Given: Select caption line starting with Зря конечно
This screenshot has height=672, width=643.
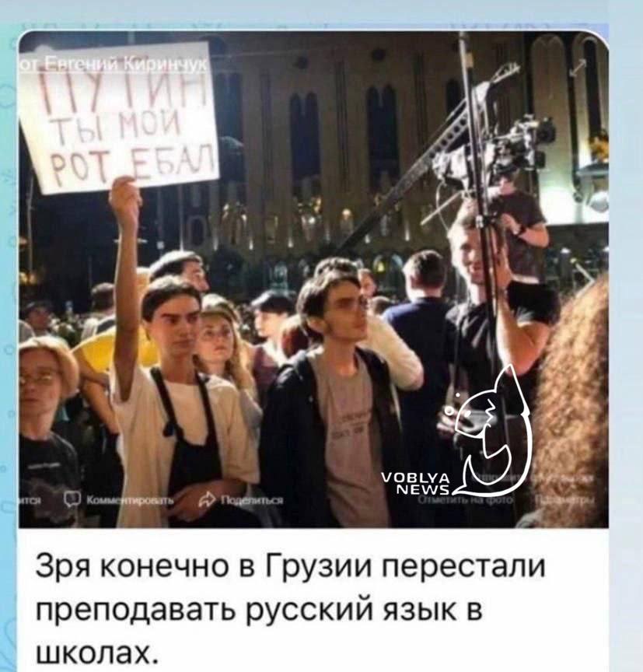Looking at the screenshot, I should [292, 566].
